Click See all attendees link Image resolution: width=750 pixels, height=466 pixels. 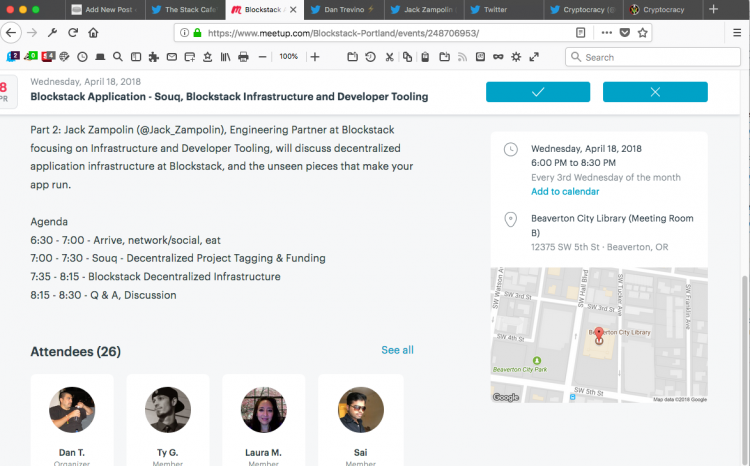397,350
